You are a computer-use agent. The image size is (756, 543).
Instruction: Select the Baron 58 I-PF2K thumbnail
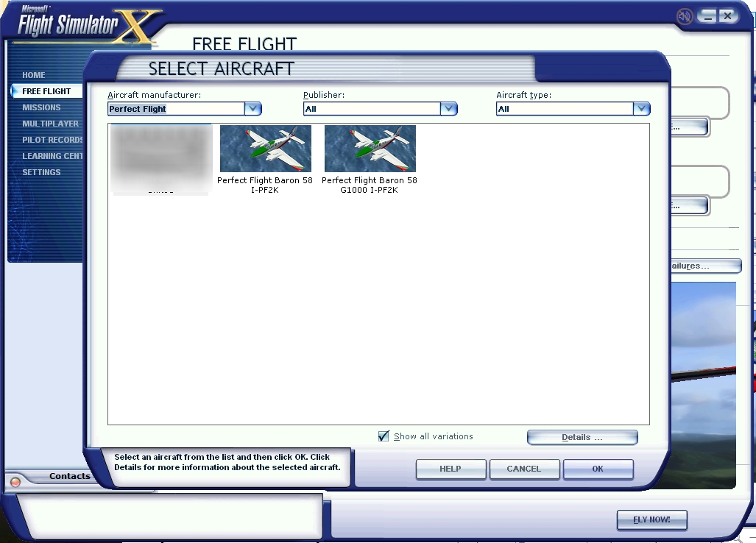pyautogui.click(x=265, y=149)
